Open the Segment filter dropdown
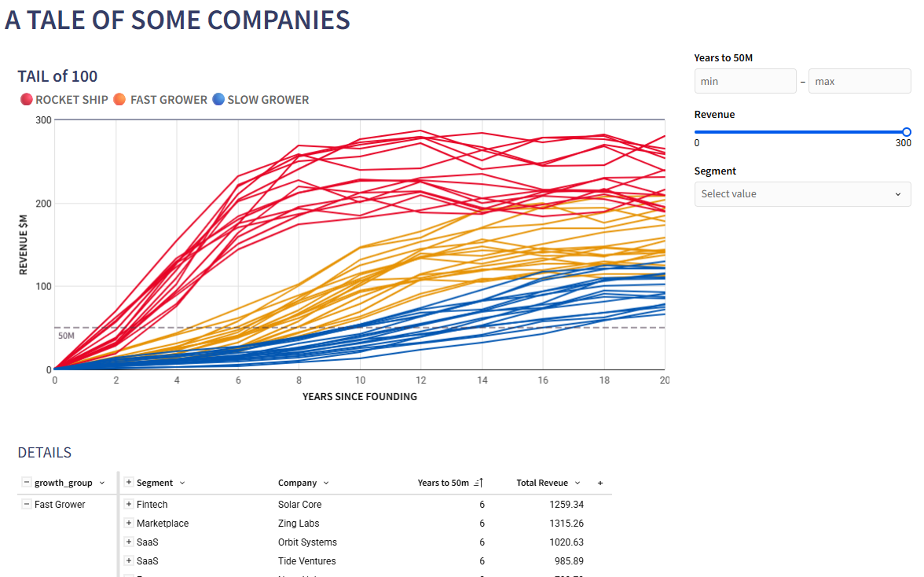The image size is (924, 577). tap(802, 194)
